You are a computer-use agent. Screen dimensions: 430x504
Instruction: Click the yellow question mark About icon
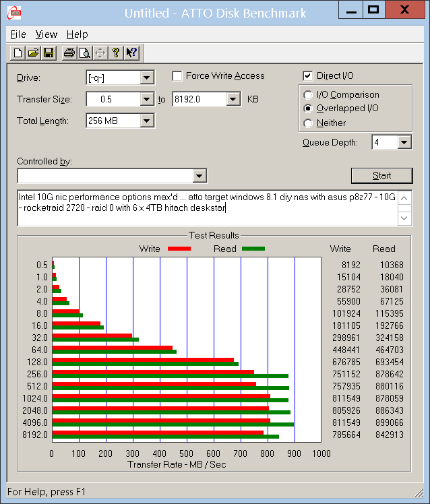(x=116, y=53)
